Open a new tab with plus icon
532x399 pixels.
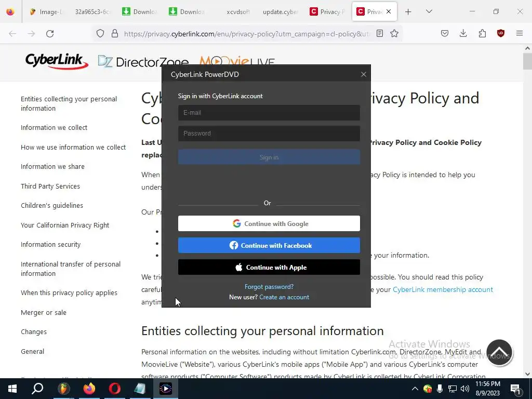(408, 12)
